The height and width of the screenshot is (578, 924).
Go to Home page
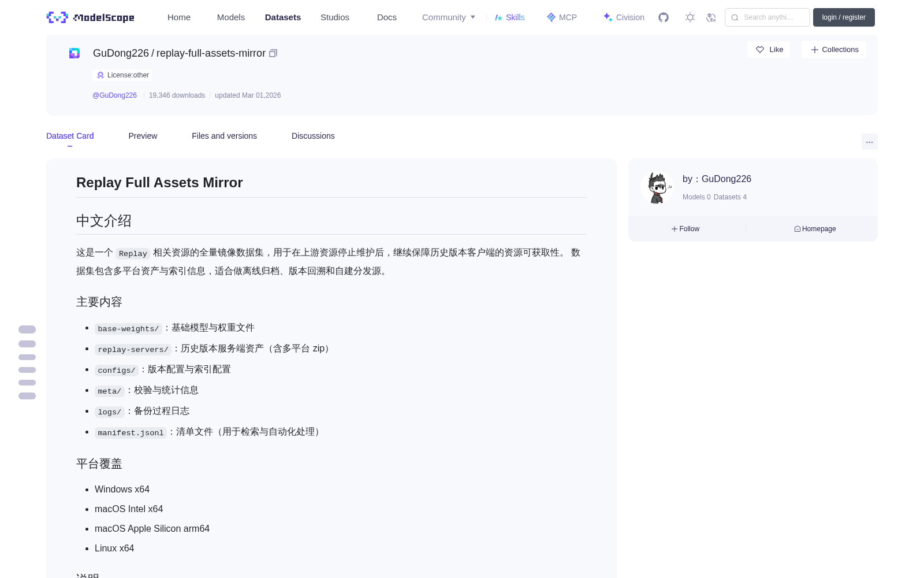tap(179, 17)
